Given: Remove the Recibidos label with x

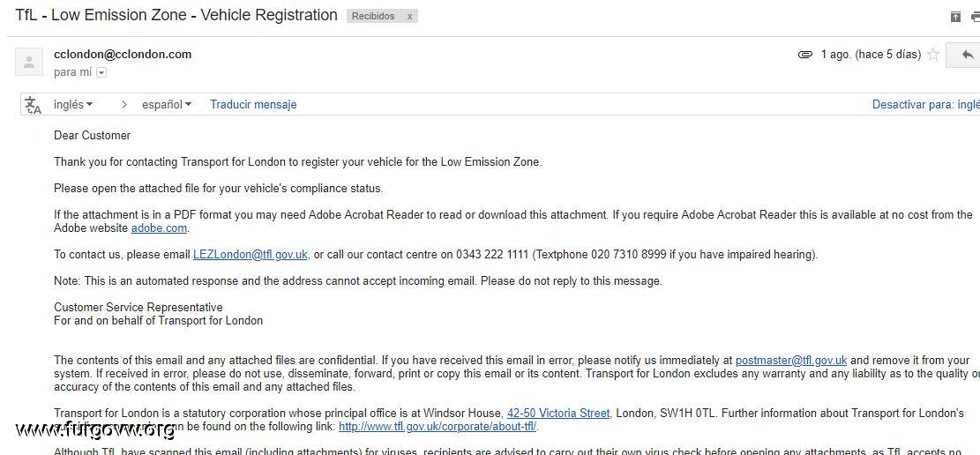Looking at the screenshot, I should click(409, 17).
